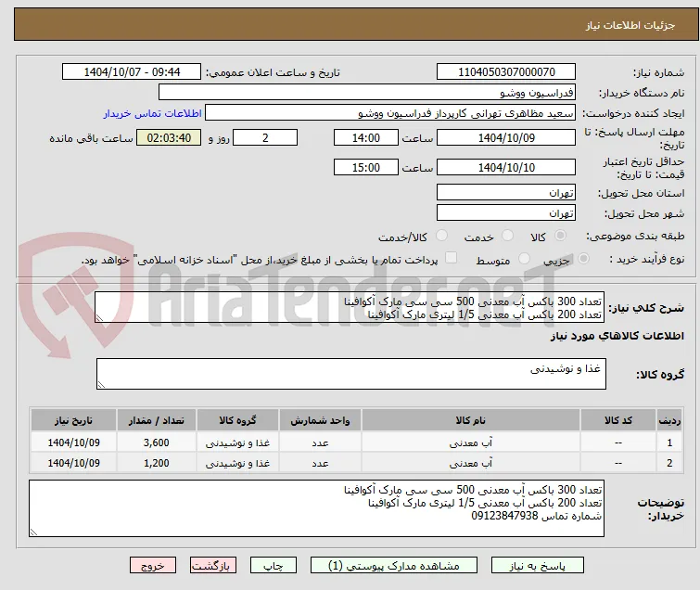Click the response deadline date 1404/10/09 field
Image resolution: width=700 pixels, height=590 pixels.
506,137
